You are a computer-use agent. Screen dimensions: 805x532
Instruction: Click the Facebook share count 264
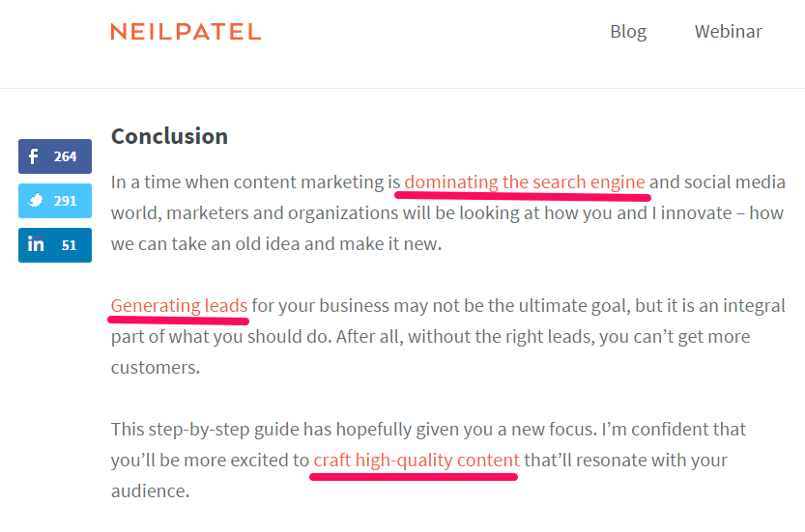(65, 156)
